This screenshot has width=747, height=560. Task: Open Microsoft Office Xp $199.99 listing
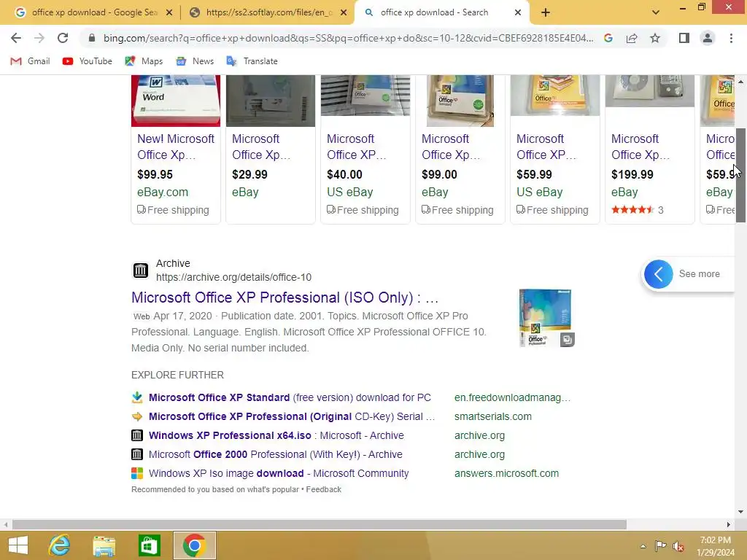640,147
